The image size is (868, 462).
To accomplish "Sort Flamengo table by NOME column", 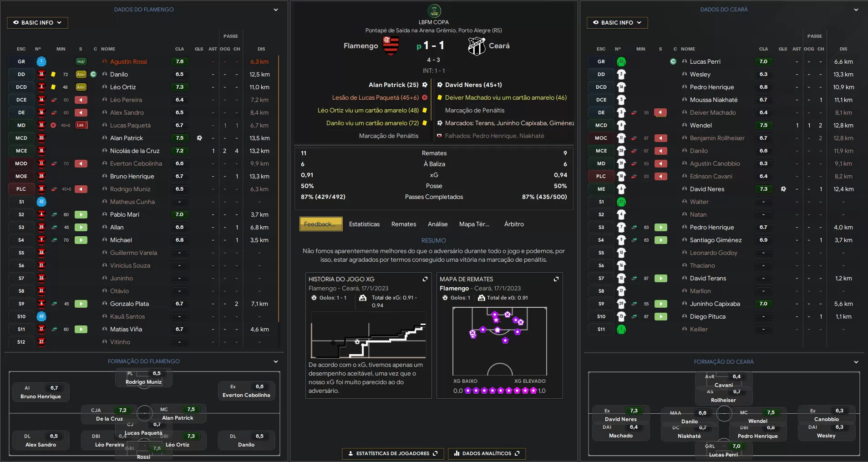I will pyautogui.click(x=108, y=49).
